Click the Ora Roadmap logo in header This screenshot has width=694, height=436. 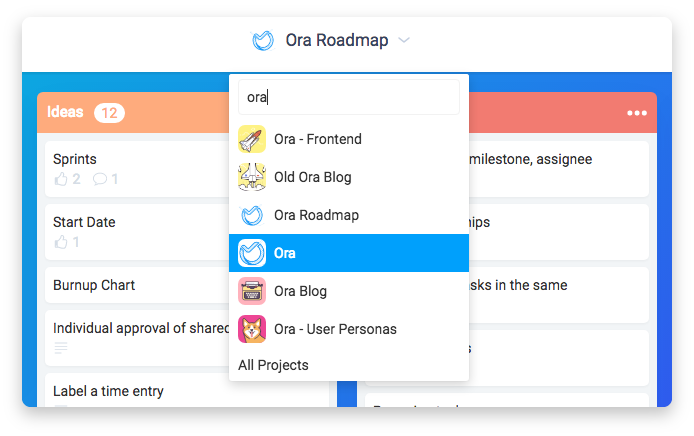(x=263, y=41)
